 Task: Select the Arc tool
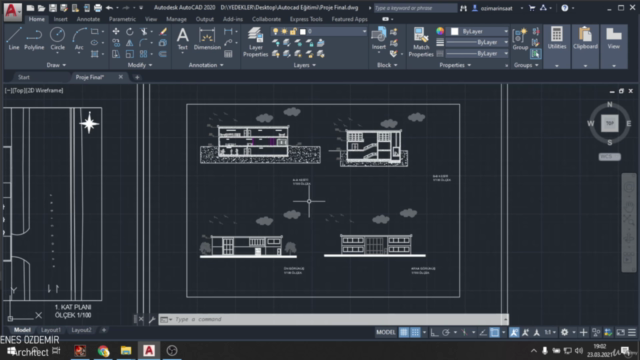[x=79, y=39]
